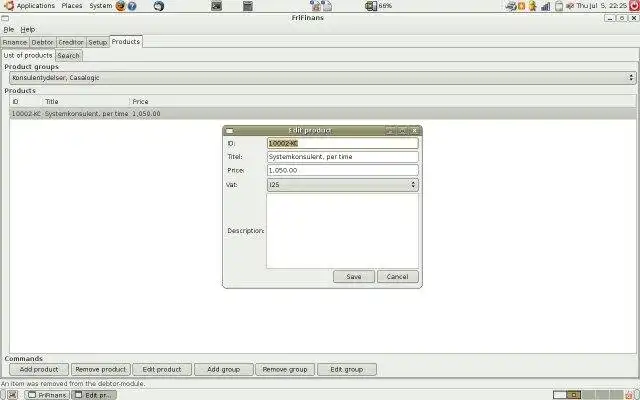Click the Edit group button
Viewport: 640px width, 400px height.
pos(347,369)
